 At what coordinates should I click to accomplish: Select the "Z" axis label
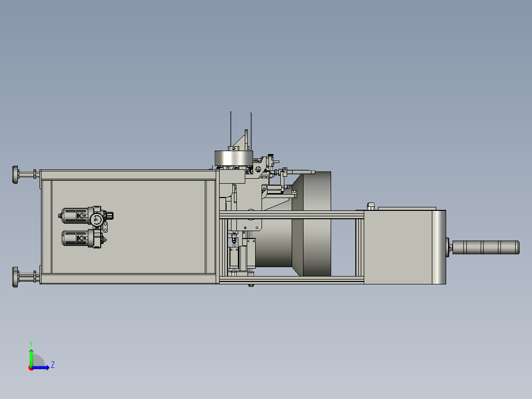(x=53, y=365)
